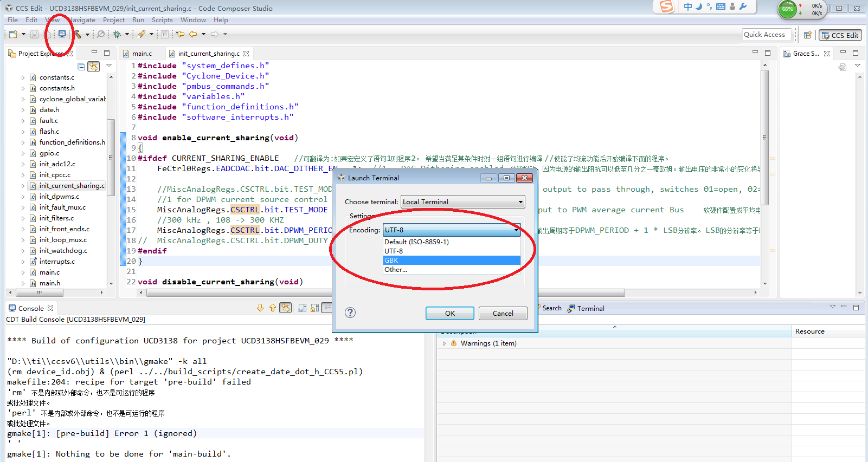
Task: Click the Debug bug icon
Action: tap(117, 34)
